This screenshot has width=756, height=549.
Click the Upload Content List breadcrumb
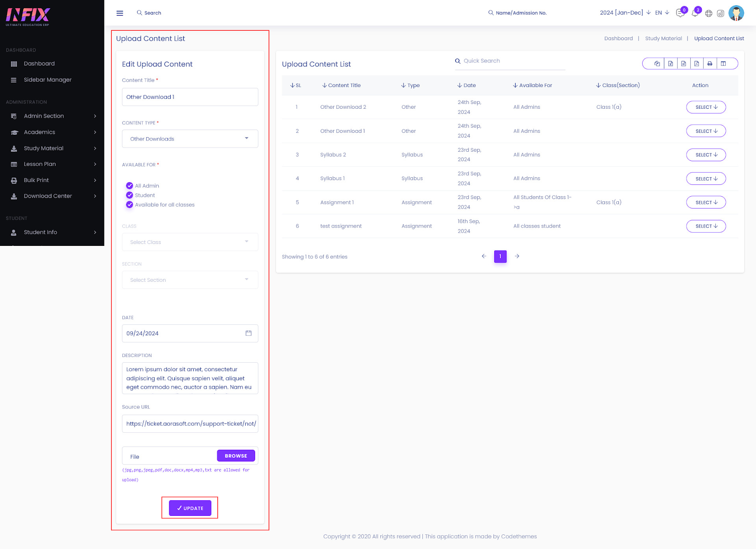719,39
